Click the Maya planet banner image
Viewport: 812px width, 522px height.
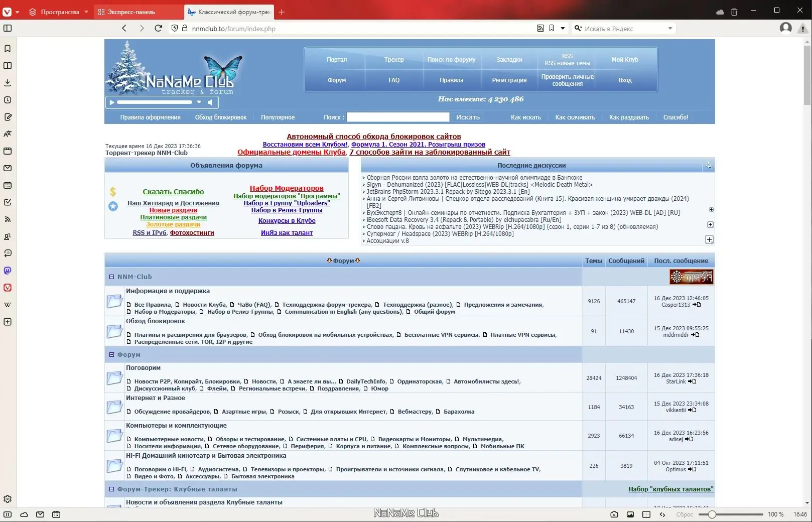point(692,277)
